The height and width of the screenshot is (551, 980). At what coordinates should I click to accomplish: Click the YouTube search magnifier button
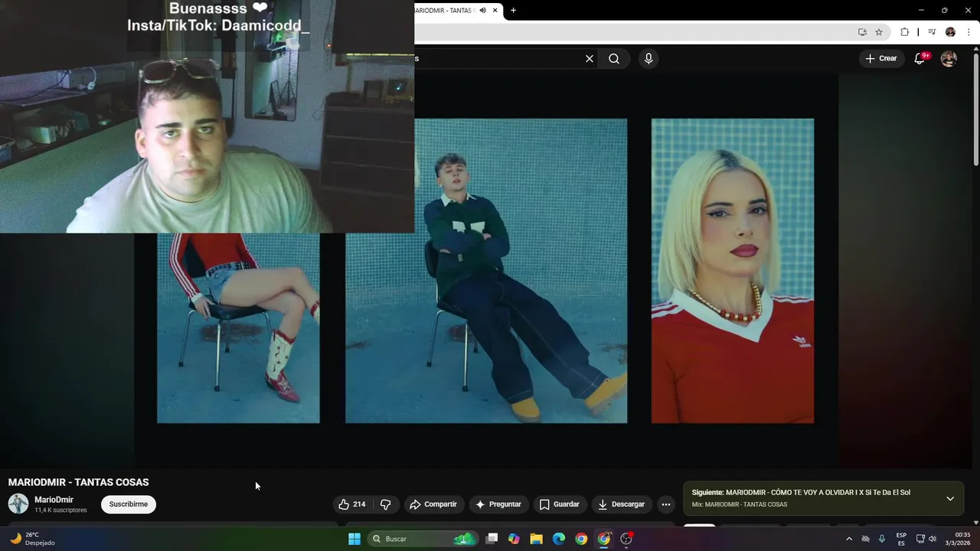point(614,59)
